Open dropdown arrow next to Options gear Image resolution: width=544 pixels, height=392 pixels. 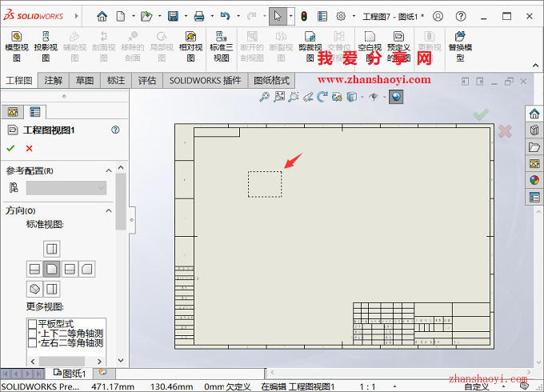point(354,16)
